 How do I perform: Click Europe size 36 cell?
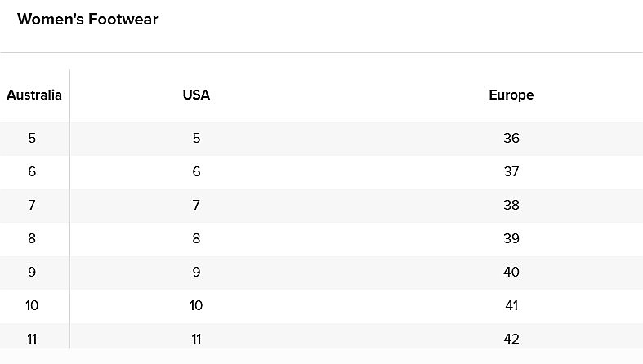pos(511,139)
